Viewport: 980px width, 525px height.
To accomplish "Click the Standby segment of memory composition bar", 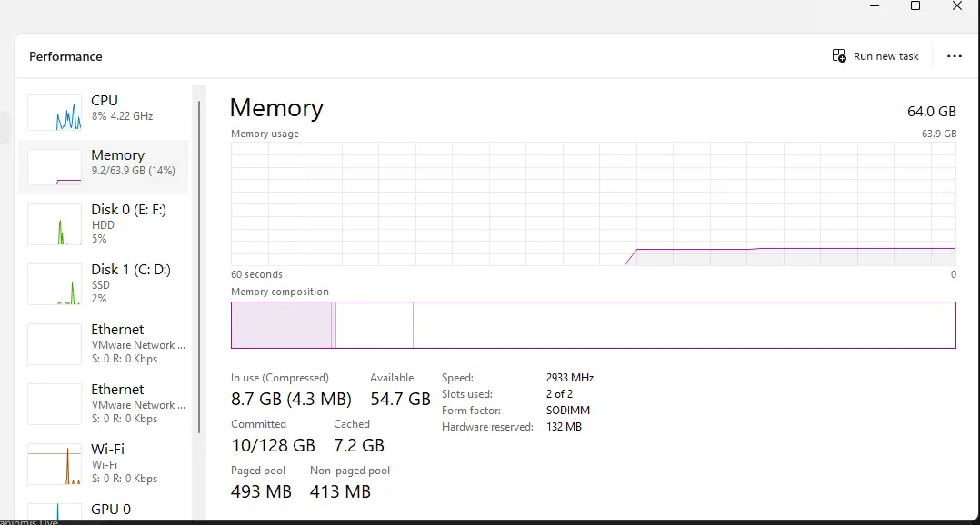I will click(x=375, y=325).
